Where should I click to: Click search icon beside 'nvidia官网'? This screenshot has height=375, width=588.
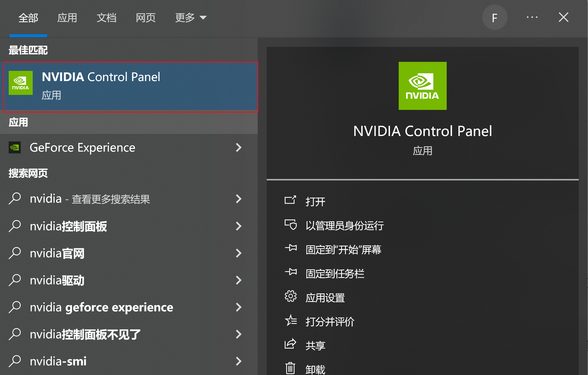(15, 253)
